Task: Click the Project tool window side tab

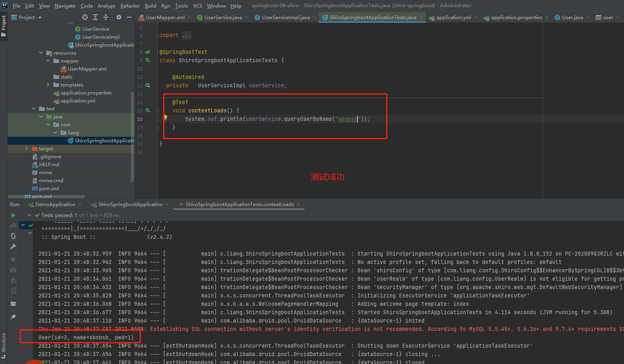Action: 4,26
